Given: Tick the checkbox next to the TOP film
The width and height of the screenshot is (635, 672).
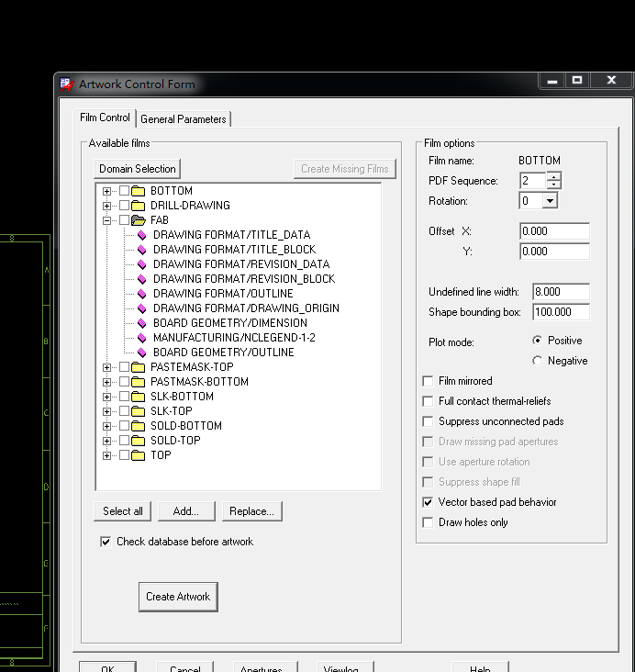Looking at the screenshot, I should [x=124, y=455].
